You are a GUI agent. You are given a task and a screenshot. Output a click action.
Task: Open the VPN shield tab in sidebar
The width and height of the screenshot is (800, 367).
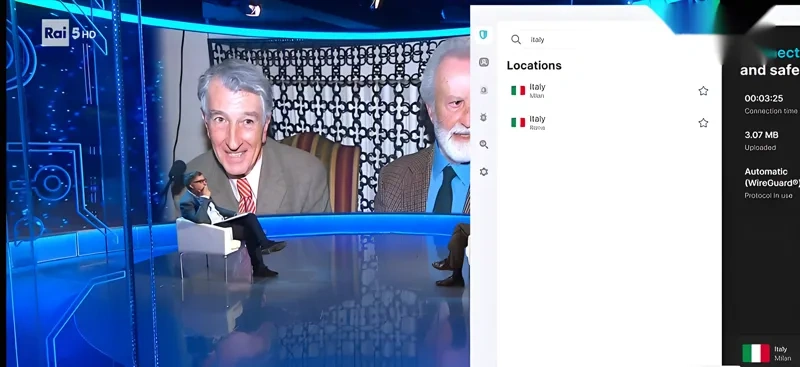pos(483,35)
